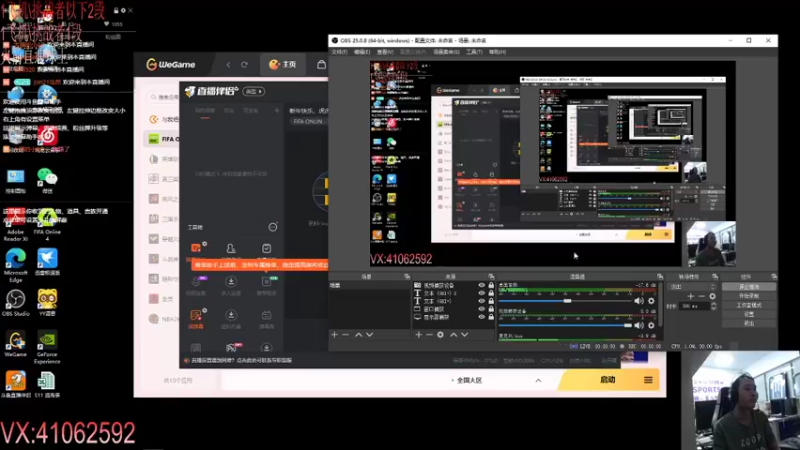Switch to WeGame home tab
The image size is (800, 450).
pos(283,64)
